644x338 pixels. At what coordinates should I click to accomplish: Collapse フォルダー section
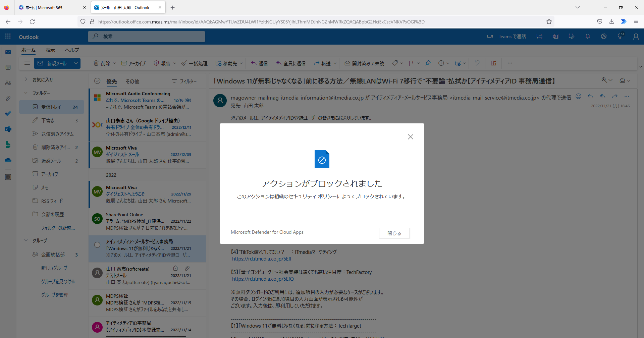point(26,93)
